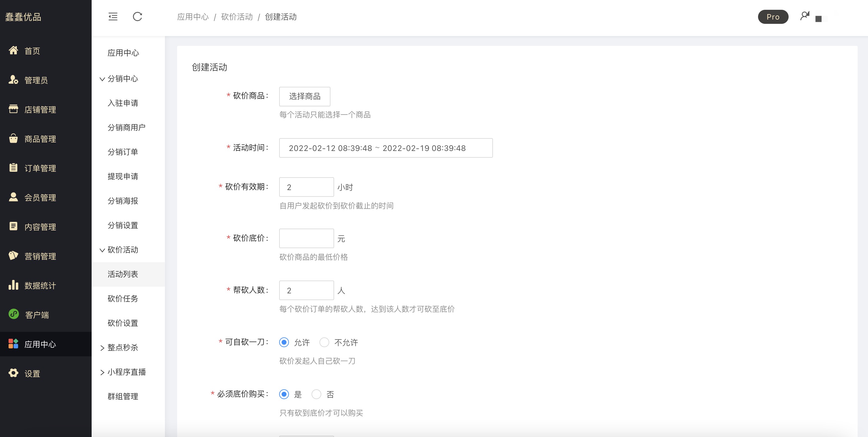Click the 砍价底价 price input field
Image resolution: width=868 pixels, height=437 pixels.
(306, 238)
